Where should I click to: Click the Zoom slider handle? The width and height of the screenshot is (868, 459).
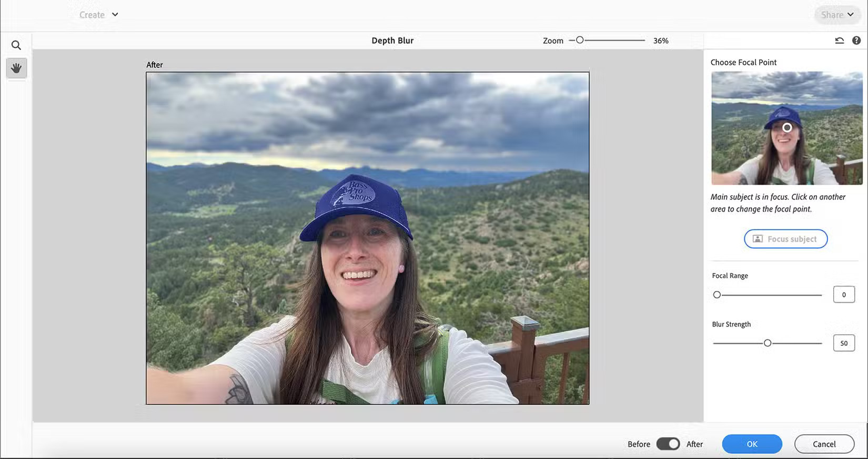(x=580, y=40)
